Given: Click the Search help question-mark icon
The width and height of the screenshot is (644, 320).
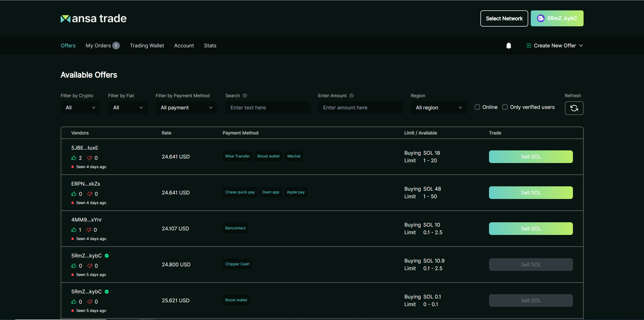Looking at the screenshot, I should pos(245,96).
